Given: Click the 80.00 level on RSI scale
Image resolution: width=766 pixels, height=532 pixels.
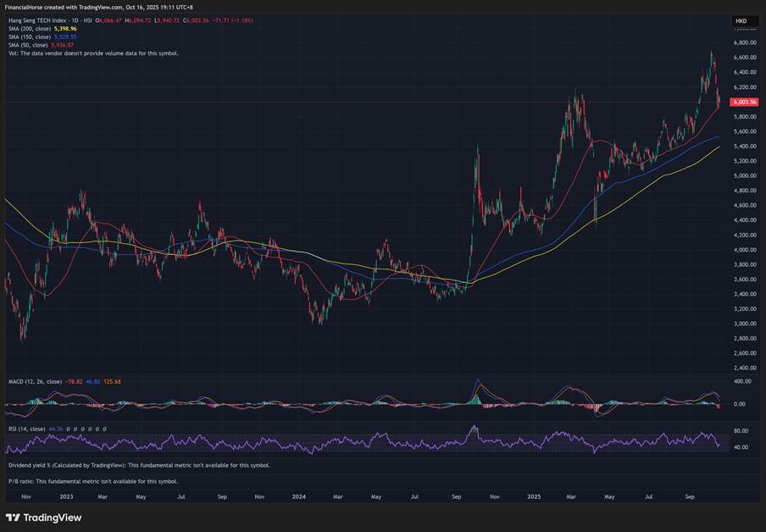Looking at the screenshot, I should tap(740, 429).
